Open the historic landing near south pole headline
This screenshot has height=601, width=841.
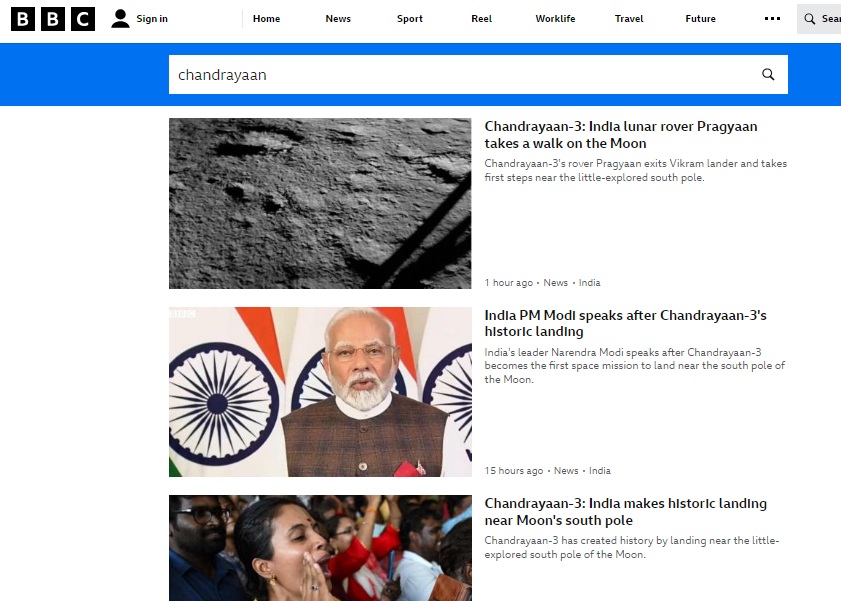pyautogui.click(x=625, y=511)
